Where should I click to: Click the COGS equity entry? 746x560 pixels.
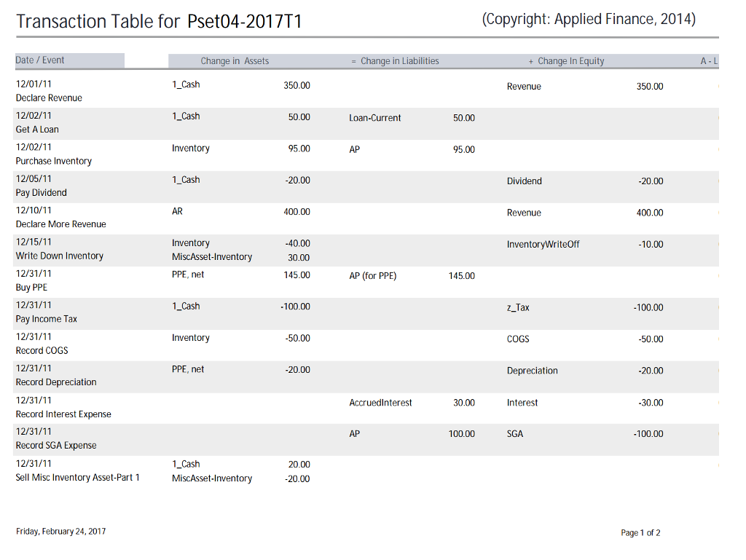(x=518, y=339)
